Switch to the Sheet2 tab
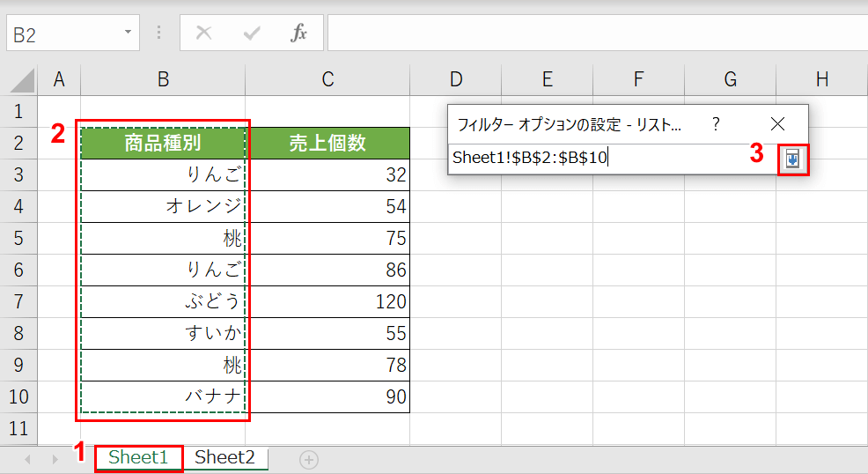This screenshot has width=868, height=474. coord(224,457)
